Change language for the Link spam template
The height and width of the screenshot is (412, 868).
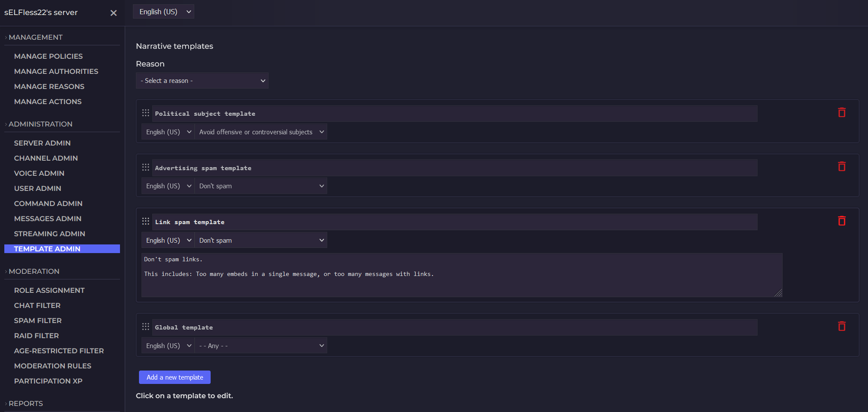coord(168,240)
